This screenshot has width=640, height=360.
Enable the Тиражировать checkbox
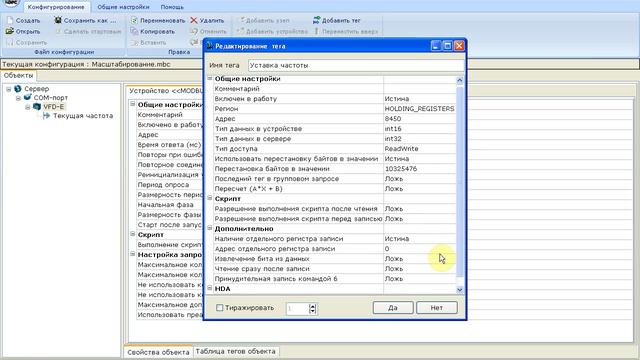(220, 308)
